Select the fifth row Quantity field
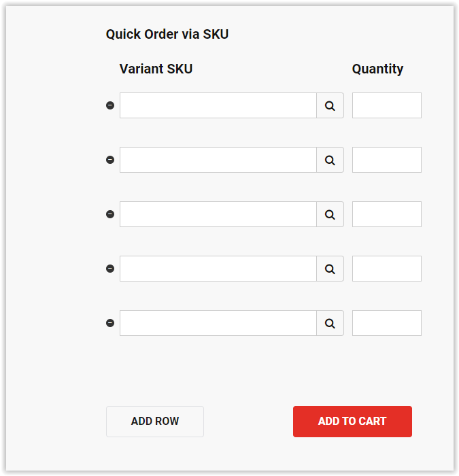This screenshot has width=459, height=476. (387, 323)
